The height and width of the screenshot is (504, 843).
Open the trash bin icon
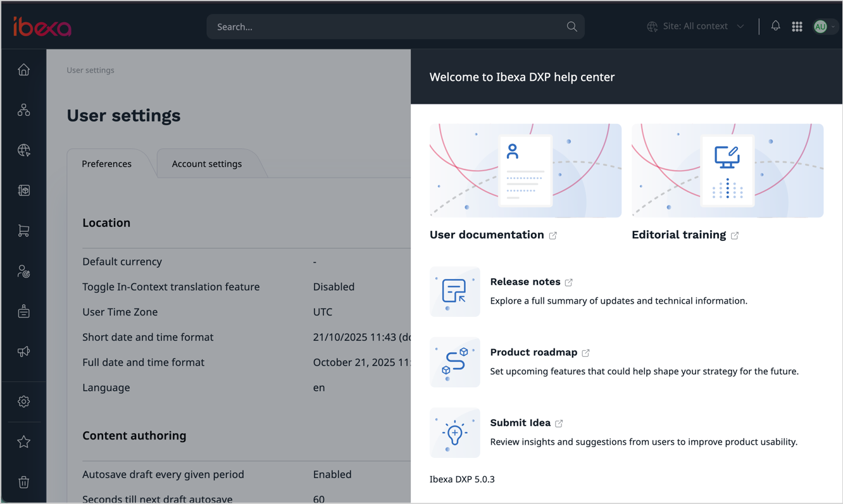[23, 482]
